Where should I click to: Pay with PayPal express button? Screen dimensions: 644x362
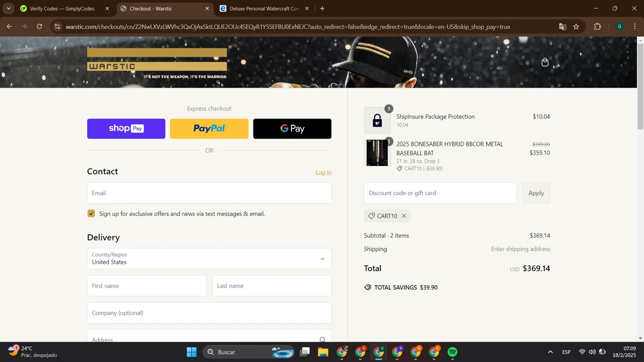pyautogui.click(x=209, y=129)
